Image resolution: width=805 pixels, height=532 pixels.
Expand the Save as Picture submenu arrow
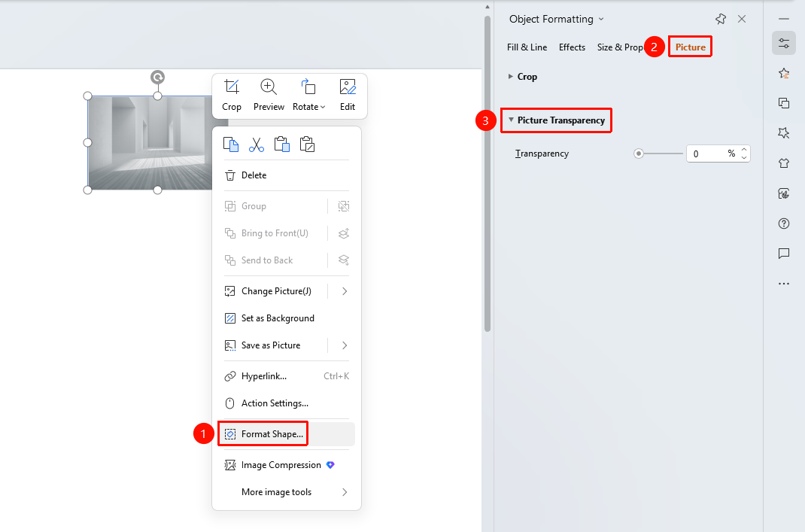pyautogui.click(x=345, y=345)
